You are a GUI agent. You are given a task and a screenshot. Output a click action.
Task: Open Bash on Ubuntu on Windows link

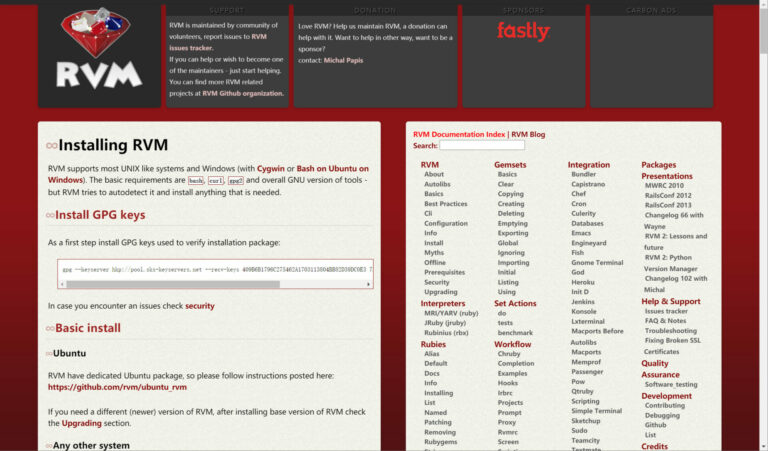(x=209, y=174)
